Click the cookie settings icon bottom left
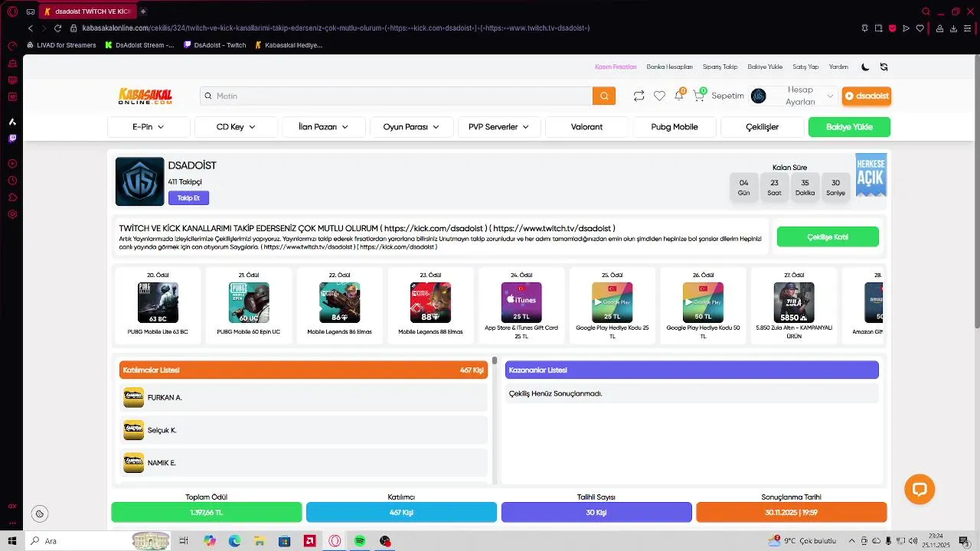The width and height of the screenshot is (980, 551). pos(40,514)
